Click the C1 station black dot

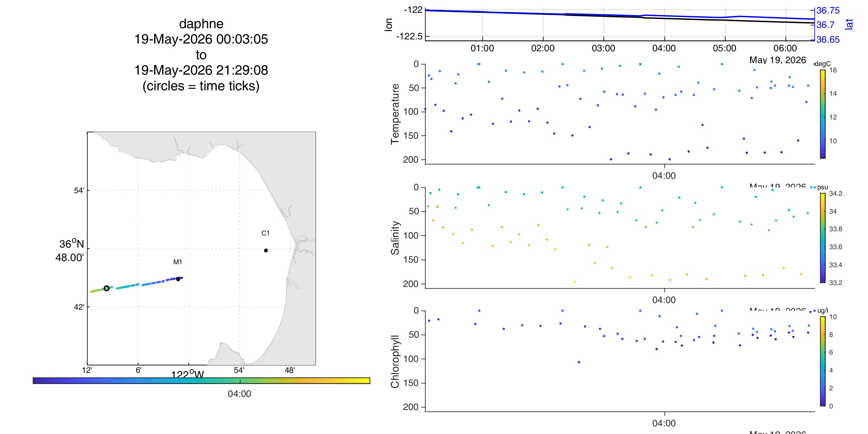(266, 250)
